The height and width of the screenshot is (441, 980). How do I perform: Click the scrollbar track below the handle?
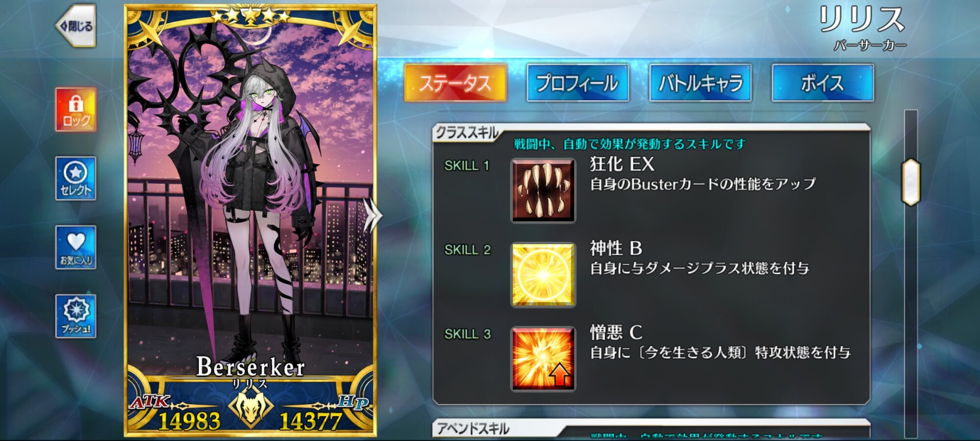[x=911, y=321]
